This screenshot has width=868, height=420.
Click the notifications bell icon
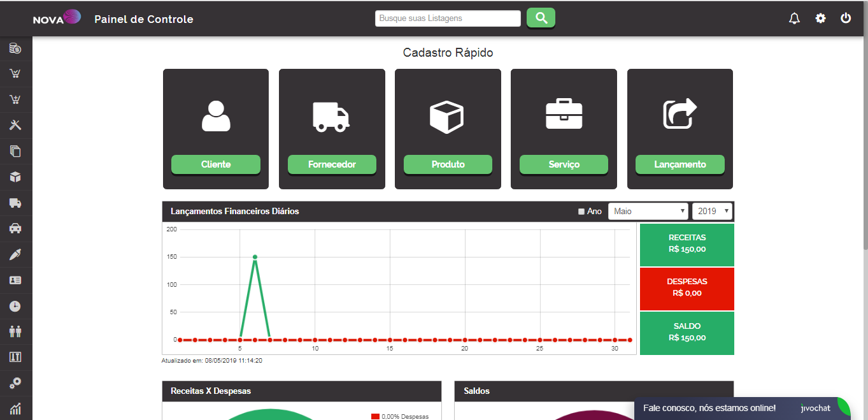794,18
